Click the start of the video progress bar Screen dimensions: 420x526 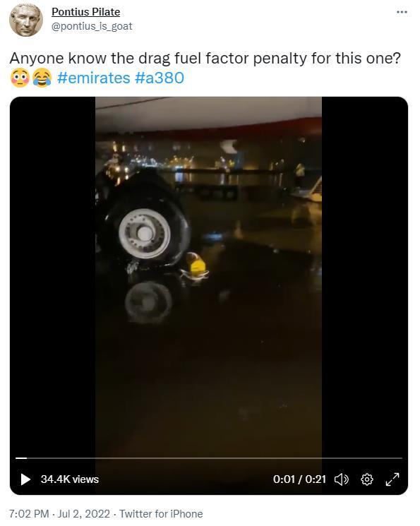tap(16, 458)
